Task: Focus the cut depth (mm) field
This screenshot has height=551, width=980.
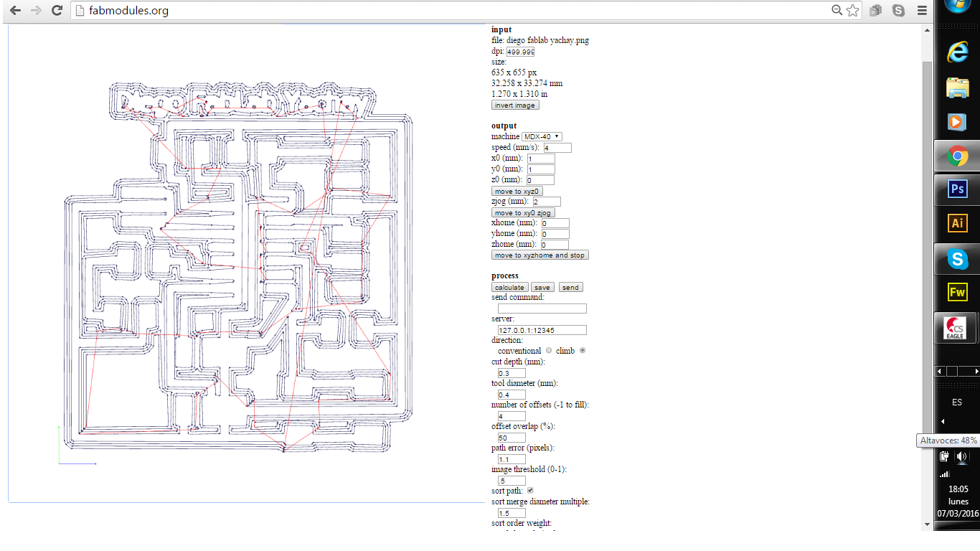Action: click(512, 373)
